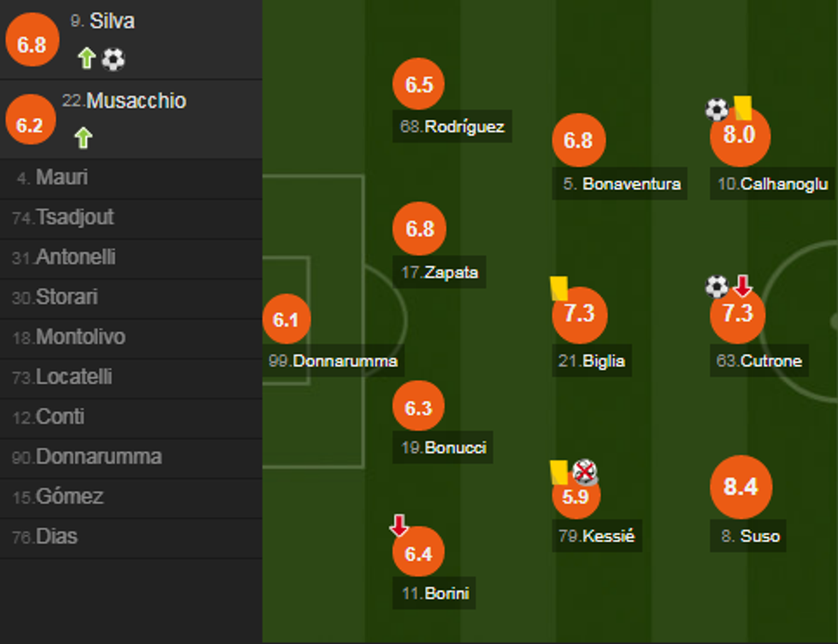Select Locatelli from the bench list
The width and height of the screenshot is (838, 644).
(x=74, y=377)
